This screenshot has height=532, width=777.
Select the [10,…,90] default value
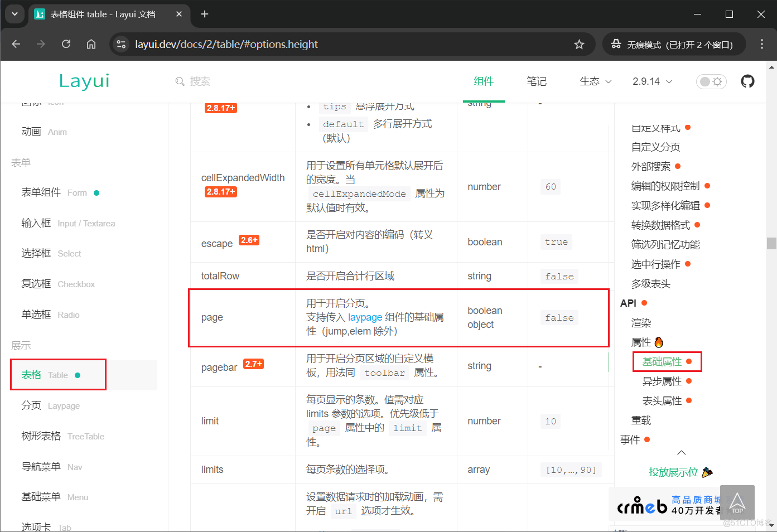click(571, 470)
